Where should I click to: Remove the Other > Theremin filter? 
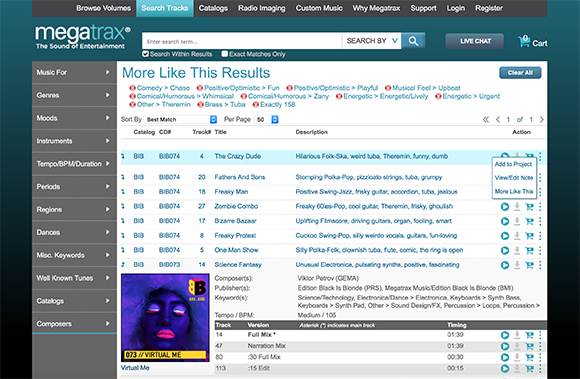click(x=132, y=105)
